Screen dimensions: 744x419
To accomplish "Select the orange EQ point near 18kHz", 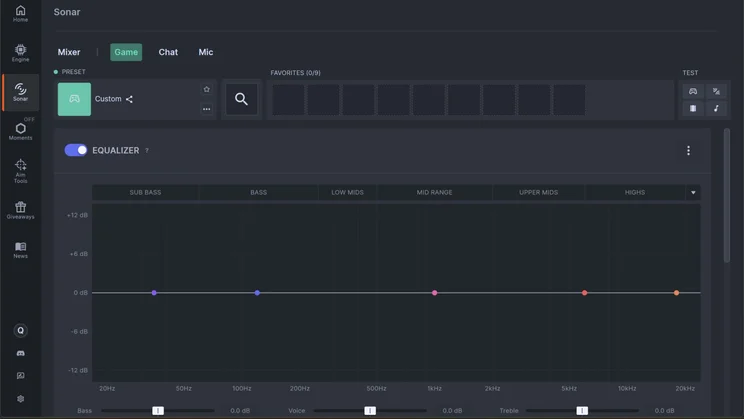I will pyautogui.click(x=677, y=293).
